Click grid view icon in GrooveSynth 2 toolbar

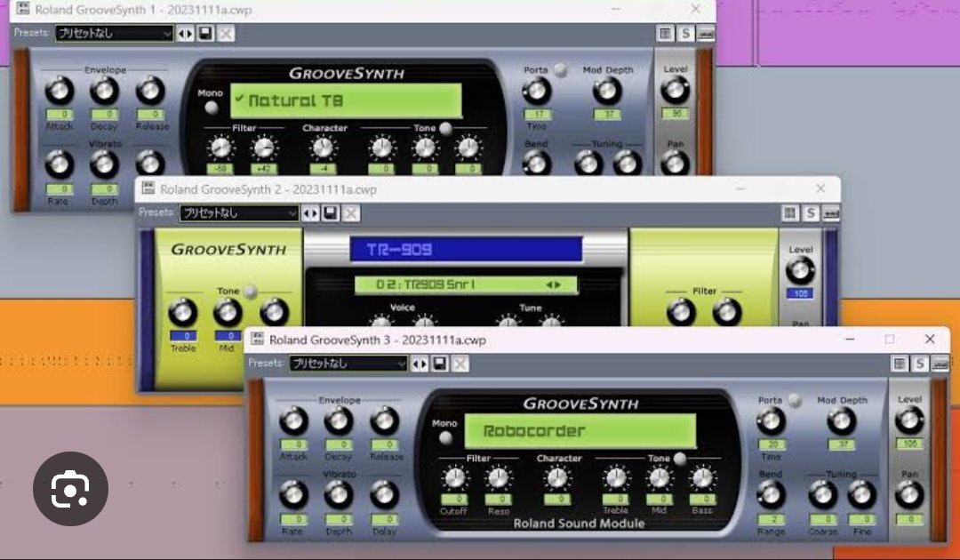(x=790, y=213)
